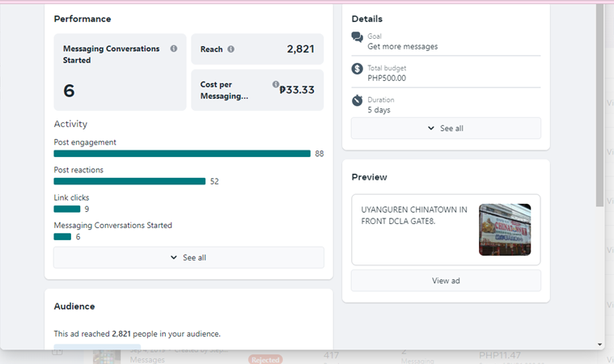Click the Get more messages goal text
Viewport: 614px width, 364px height.
[x=403, y=47]
